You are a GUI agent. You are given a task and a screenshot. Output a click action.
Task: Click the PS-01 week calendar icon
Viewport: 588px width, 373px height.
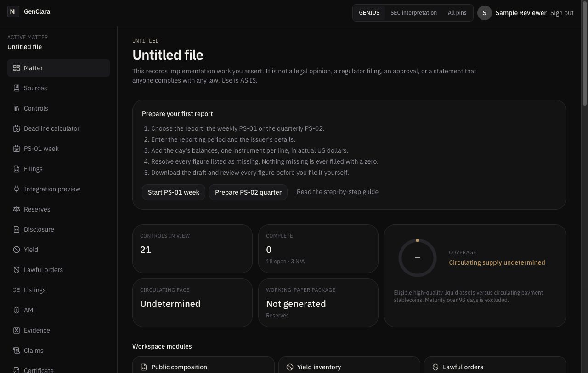17,149
